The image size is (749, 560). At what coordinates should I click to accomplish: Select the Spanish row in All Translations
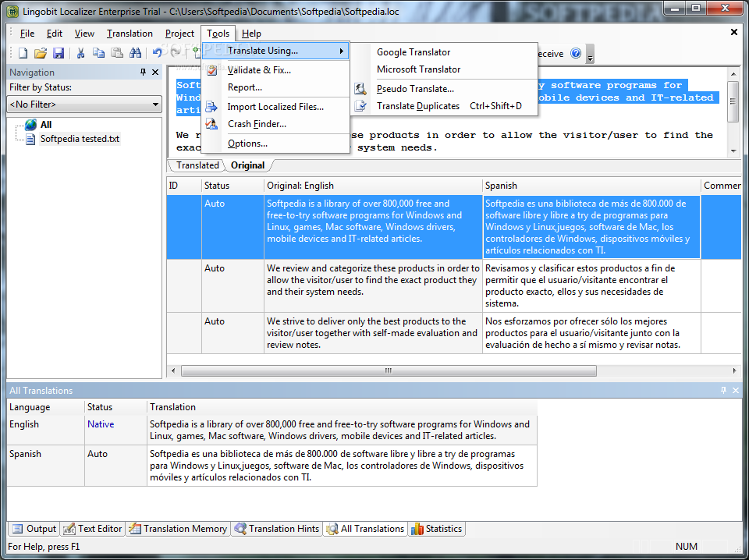272,466
